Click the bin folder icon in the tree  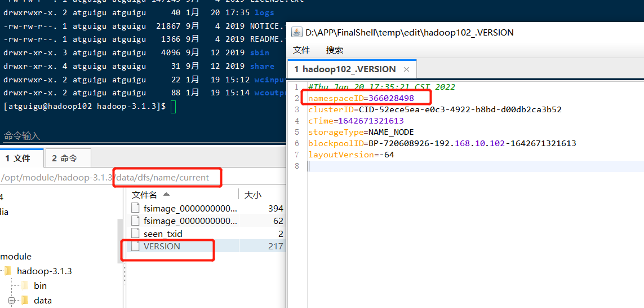pyautogui.click(x=25, y=286)
